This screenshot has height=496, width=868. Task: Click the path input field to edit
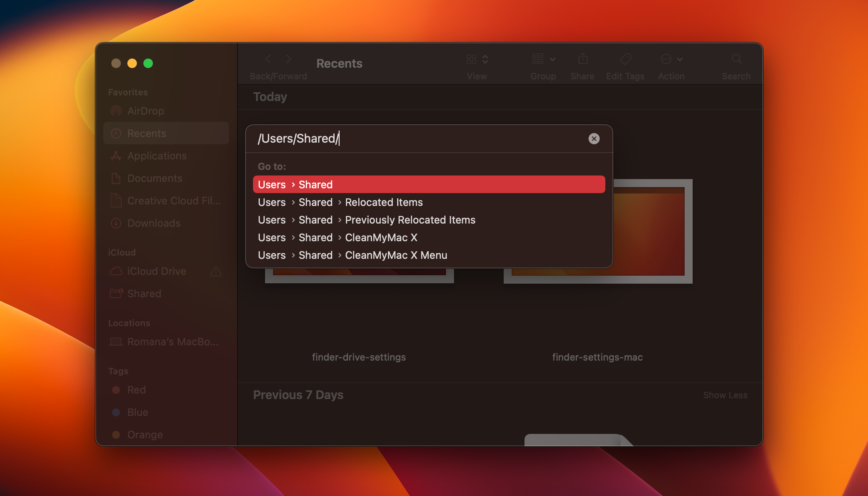(x=418, y=138)
